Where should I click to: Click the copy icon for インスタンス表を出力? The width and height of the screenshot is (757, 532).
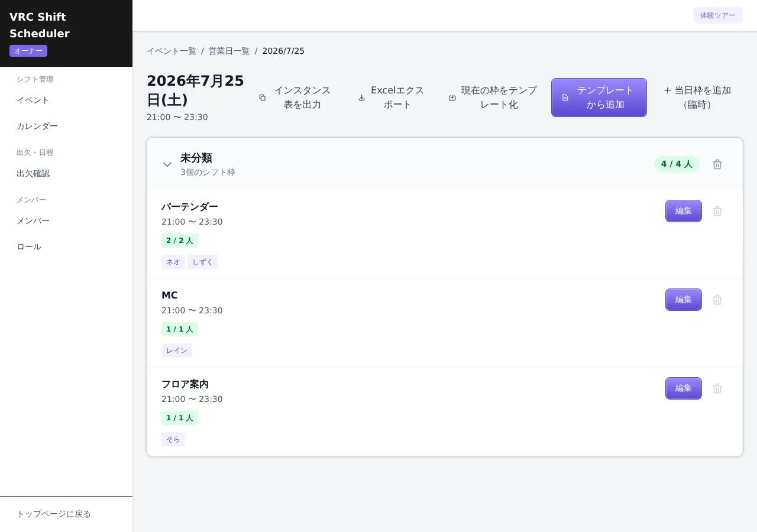point(263,98)
